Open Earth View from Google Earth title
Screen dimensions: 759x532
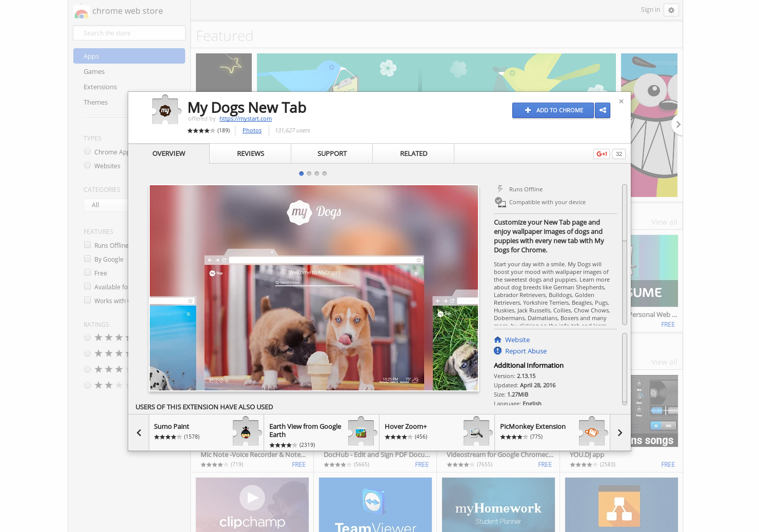[x=305, y=430]
